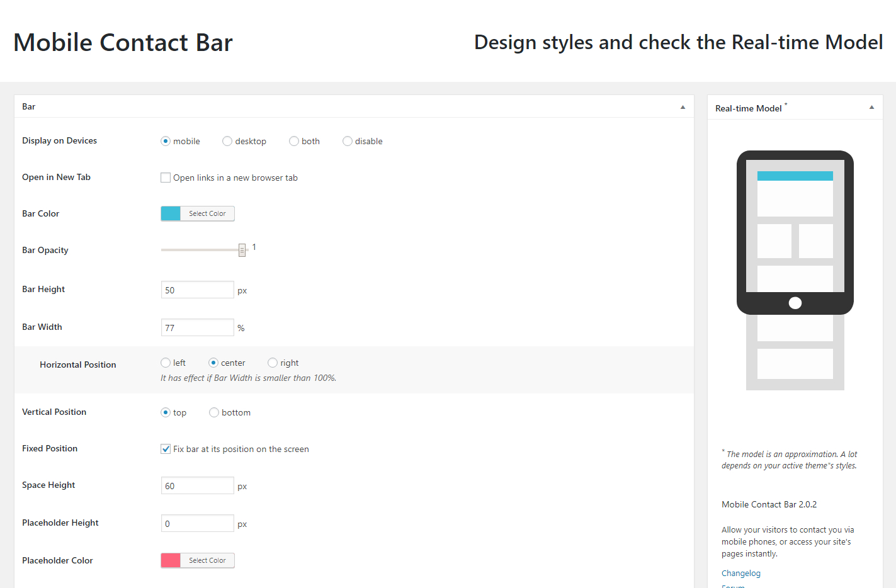
Task: Click the Bar panel title
Action: (x=29, y=106)
